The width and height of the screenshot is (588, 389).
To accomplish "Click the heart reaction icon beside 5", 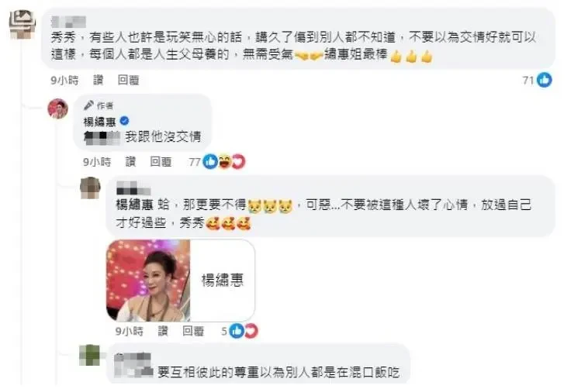I will (x=251, y=331).
